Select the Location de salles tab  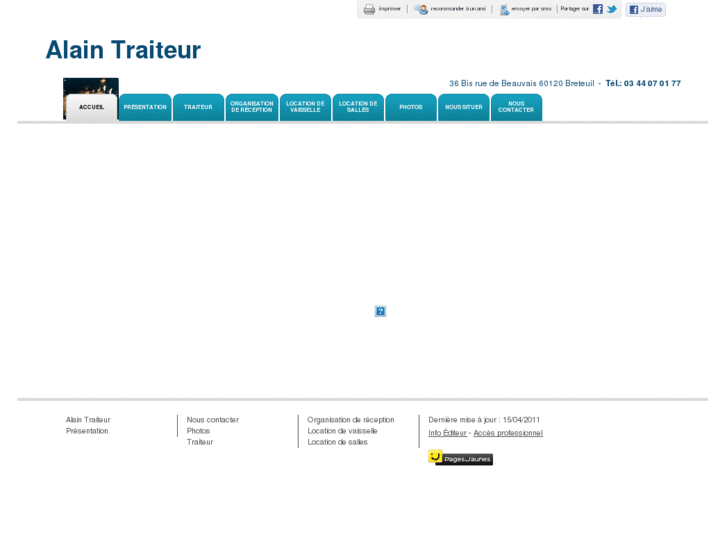click(x=358, y=107)
